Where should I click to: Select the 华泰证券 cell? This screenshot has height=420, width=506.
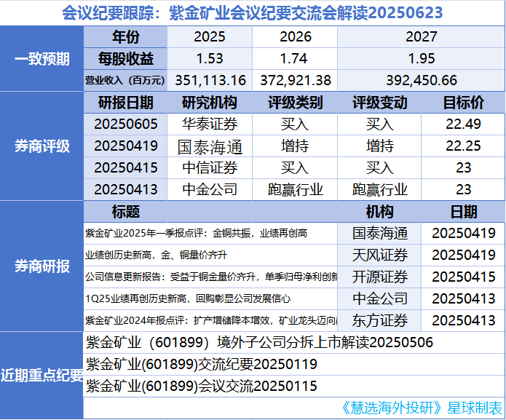(x=210, y=124)
